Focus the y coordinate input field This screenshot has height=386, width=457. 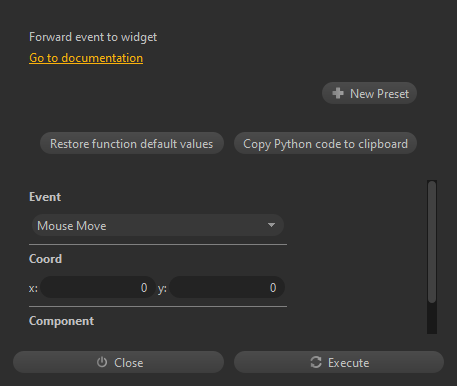tap(227, 287)
